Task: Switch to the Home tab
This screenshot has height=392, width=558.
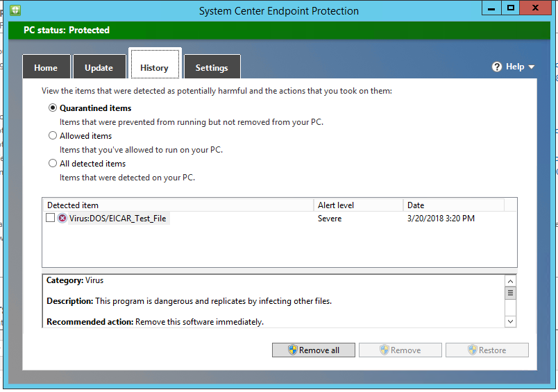Action: coord(46,67)
